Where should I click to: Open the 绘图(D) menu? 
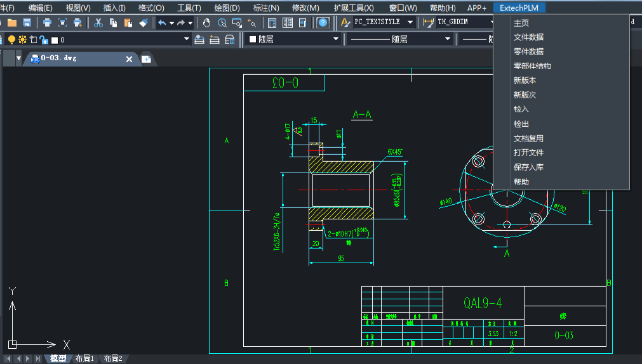pos(227,8)
